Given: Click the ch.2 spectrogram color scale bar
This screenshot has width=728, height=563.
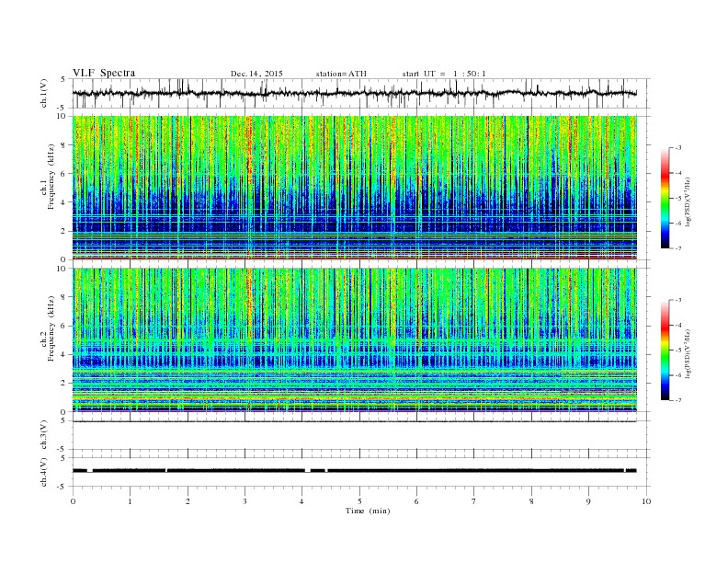Looking at the screenshot, I should (x=665, y=350).
